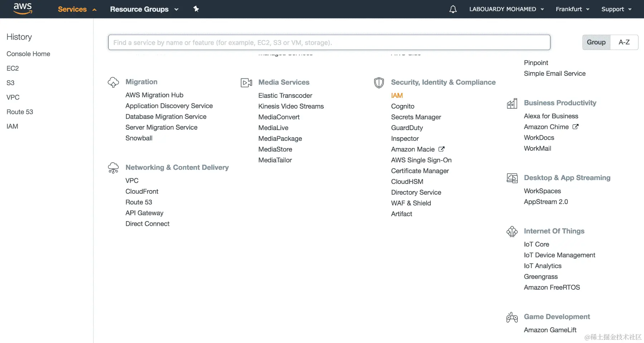This screenshot has height=343, width=644.
Task: Open Database Migration Service
Action: (166, 116)
